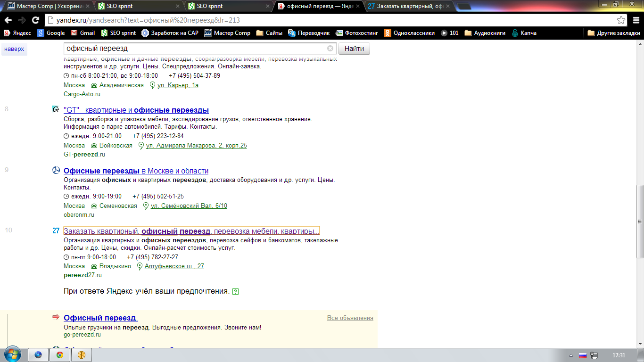Click the Cargo-Avto.ru site URL

[82, 94]
